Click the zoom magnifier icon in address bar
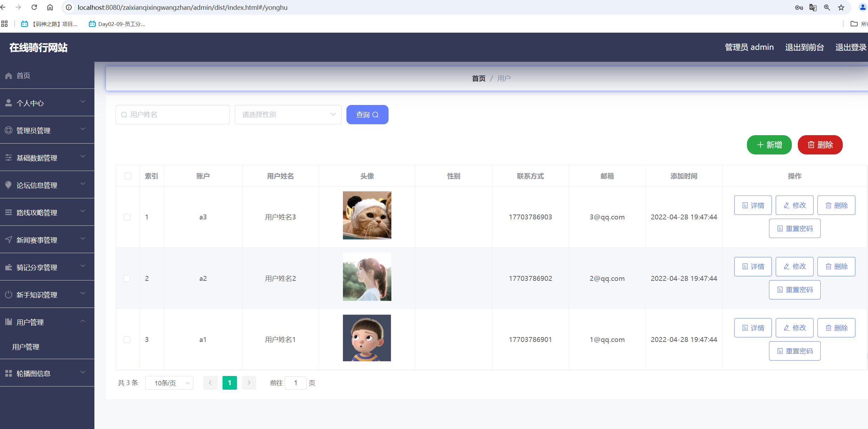This screenshot has width=868, height=429. (827, 7)
